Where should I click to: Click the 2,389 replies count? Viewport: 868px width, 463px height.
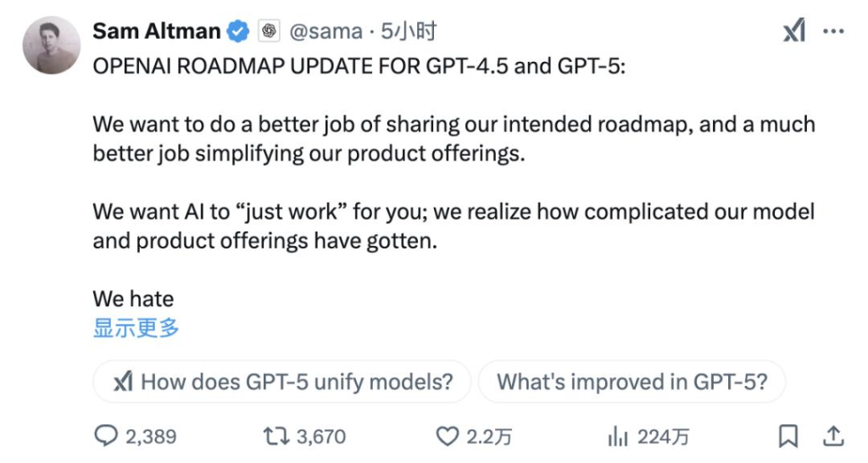151,437
